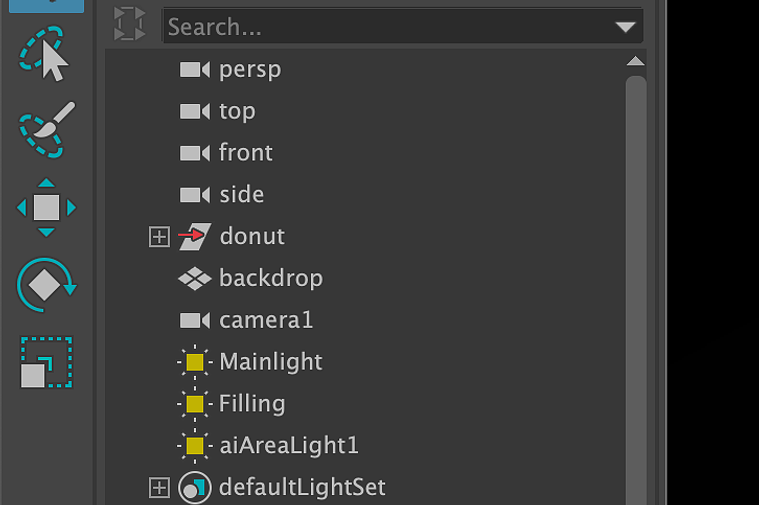The width and height of the screenshot is (759, 505).
Task: Click the outliner scroll up arrow
Action: pos(635,61)
